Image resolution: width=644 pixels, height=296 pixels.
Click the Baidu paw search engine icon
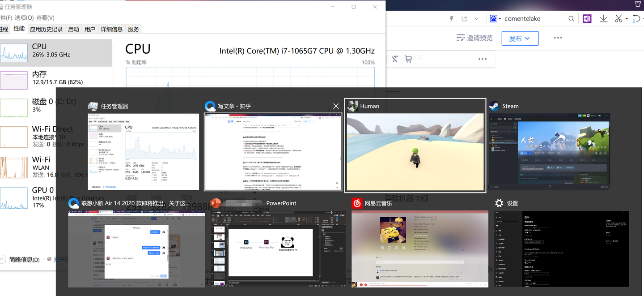coord(493,18)
